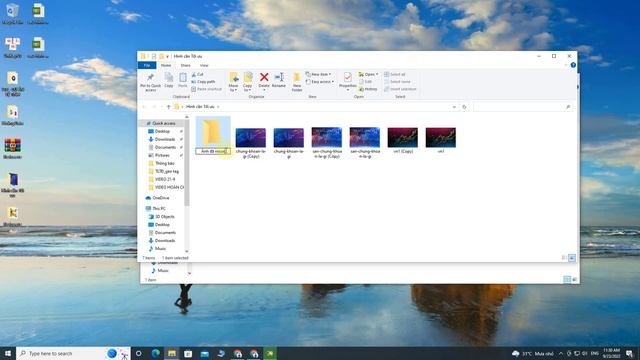Open the Move to dropdown
The image size is (640, 360).
click(x=233, y=82)
